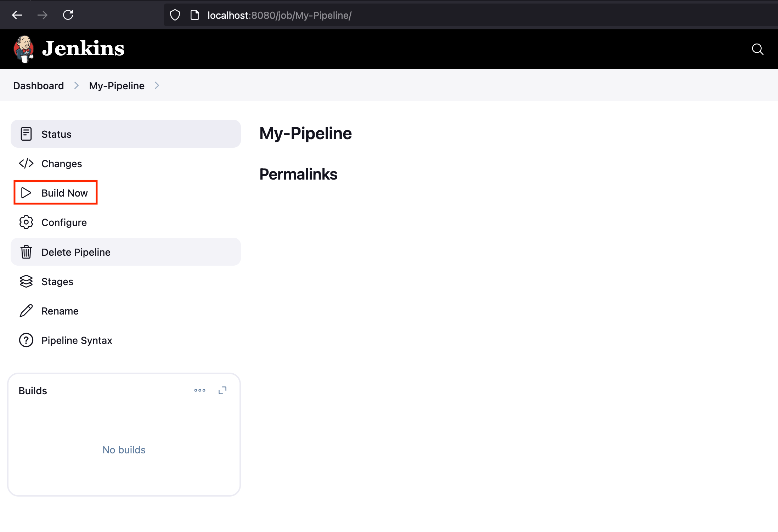
Task: Open Changes in the side menu
Action: pos(126,163)
